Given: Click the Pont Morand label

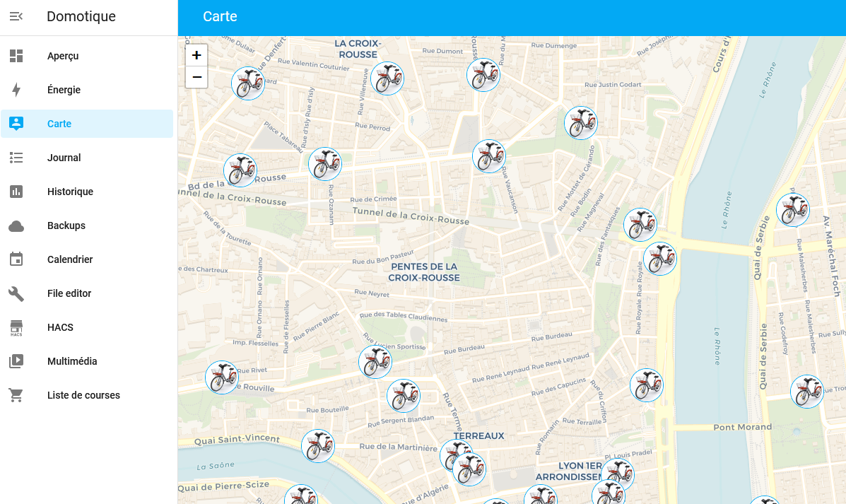Looking at the screenshot, I should [742, 427].
